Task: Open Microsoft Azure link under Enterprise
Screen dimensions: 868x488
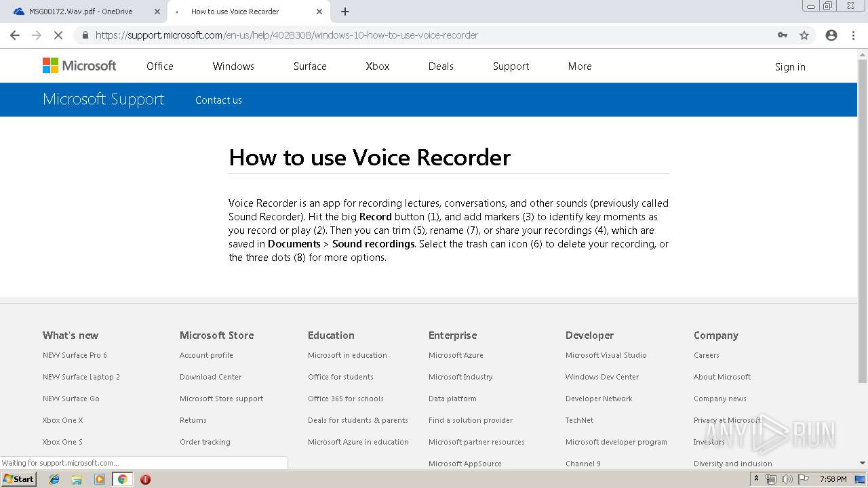Action: coord(456,355)
